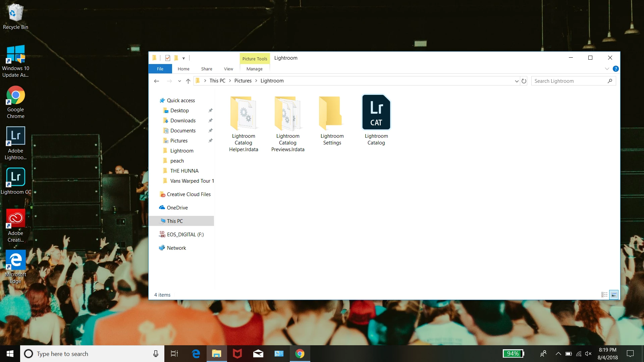Open Google Chrome from the taskbar
Screen dimensions: 644x362
click(x=300, y=354)
